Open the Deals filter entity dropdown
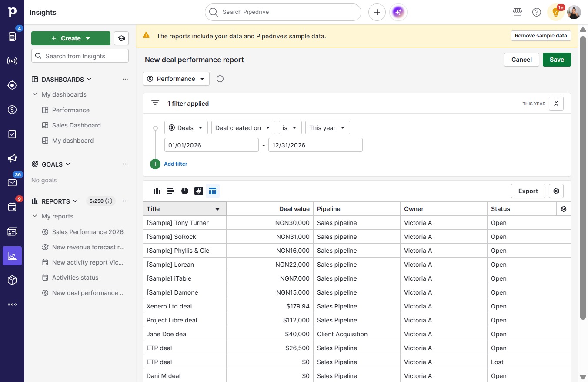The height and width of the screenshot is (382, 588). (x=186, y=128)
